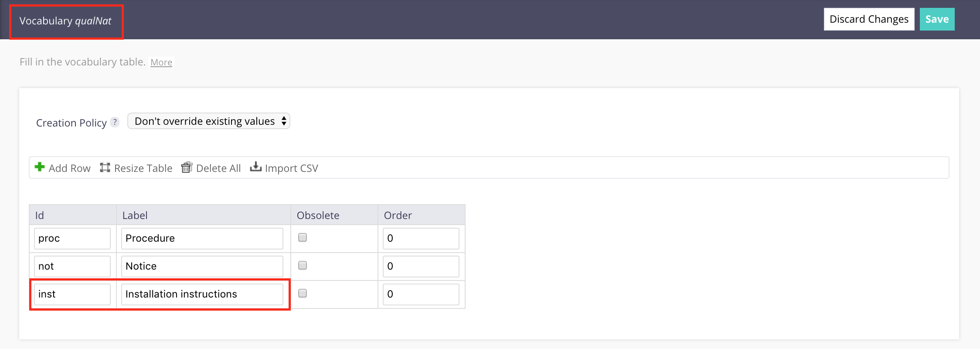The image size is (980, 349).
Task: Toggle Obsolete checkbox for Procedure row
Action: click(x=303, y=237)
